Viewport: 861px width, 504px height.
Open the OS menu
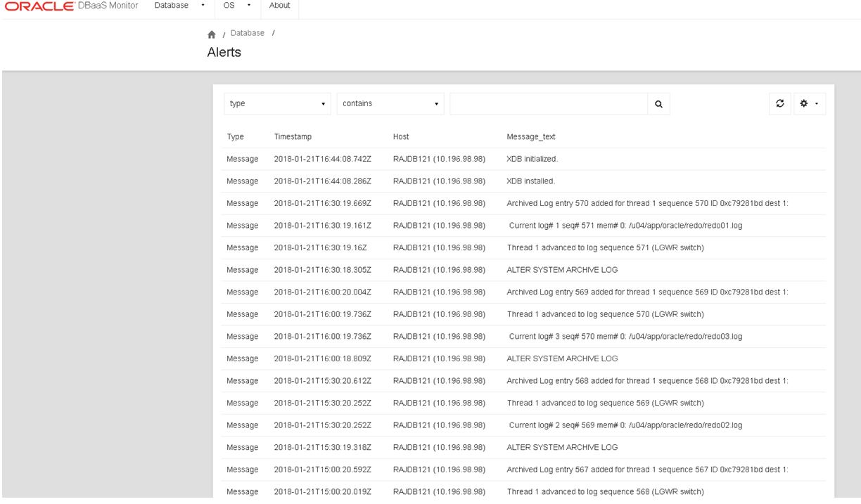[x=228, y=5]
